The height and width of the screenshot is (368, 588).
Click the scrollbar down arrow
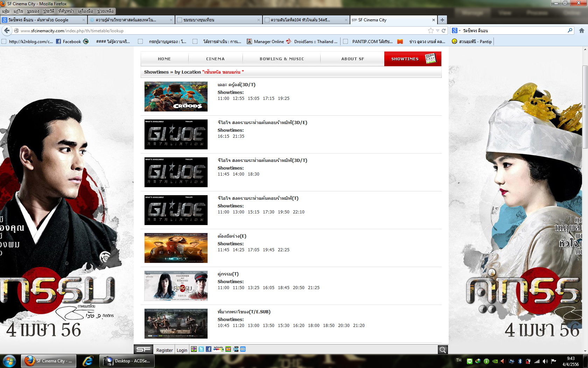(x=585, y=351)
